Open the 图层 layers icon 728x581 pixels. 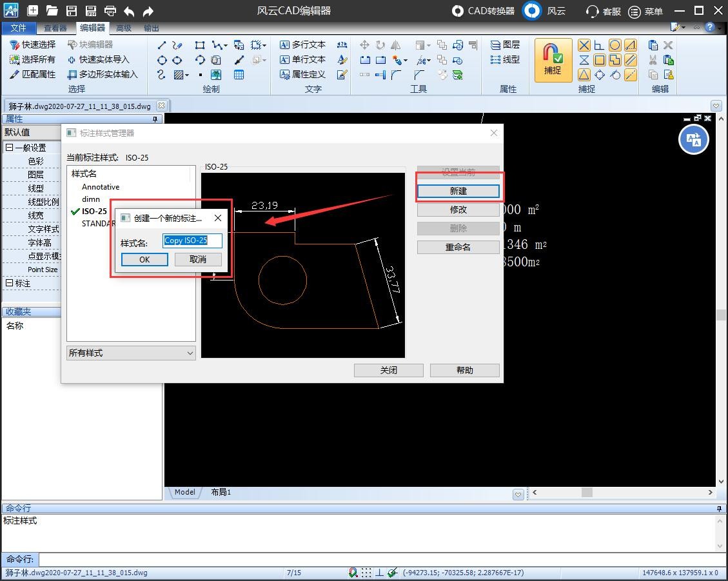pyautogui.click(x=495, y=44)
